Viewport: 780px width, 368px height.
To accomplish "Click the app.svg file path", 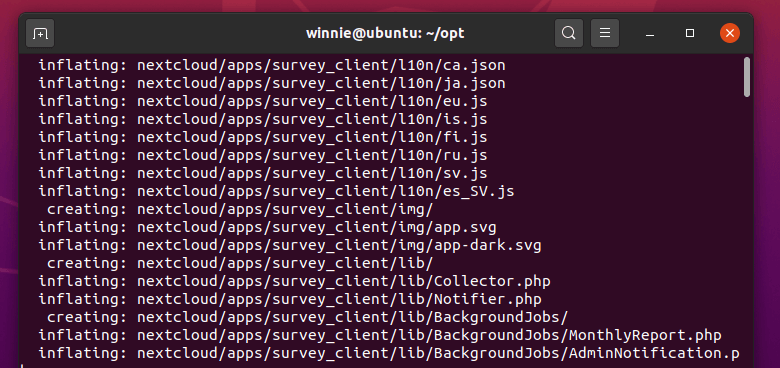I will point(316,227).
